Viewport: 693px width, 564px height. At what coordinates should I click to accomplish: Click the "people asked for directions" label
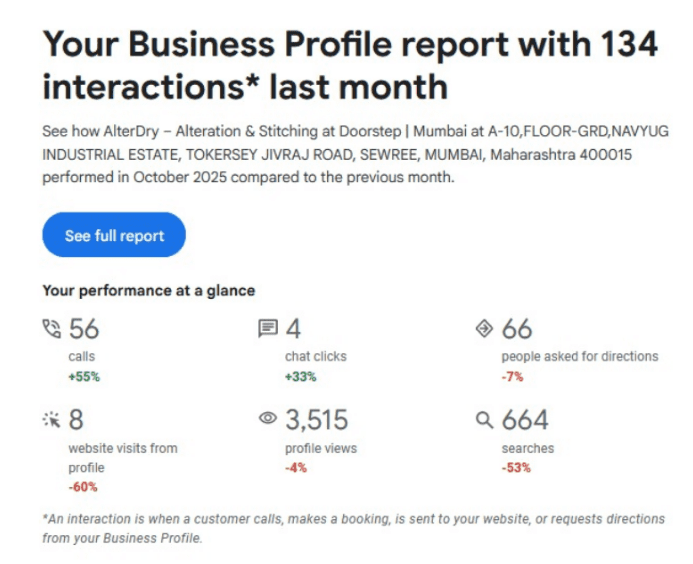[579, 356]
